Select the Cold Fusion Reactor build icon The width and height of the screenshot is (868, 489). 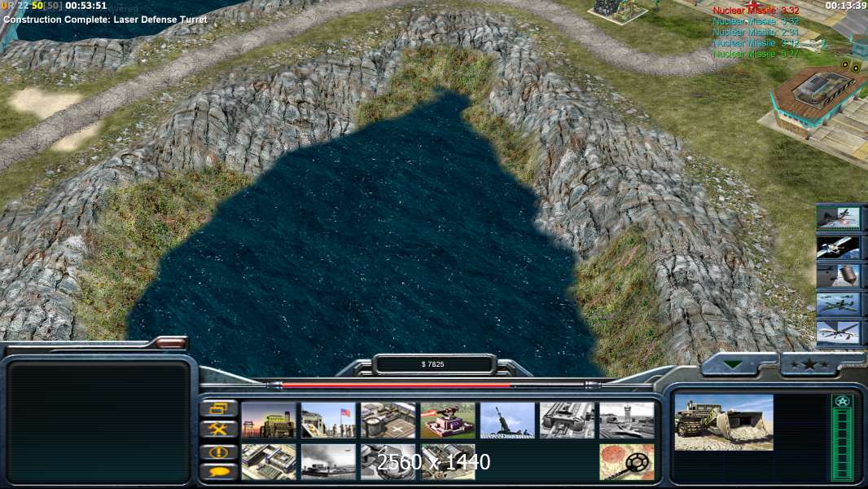pos(269,421)
